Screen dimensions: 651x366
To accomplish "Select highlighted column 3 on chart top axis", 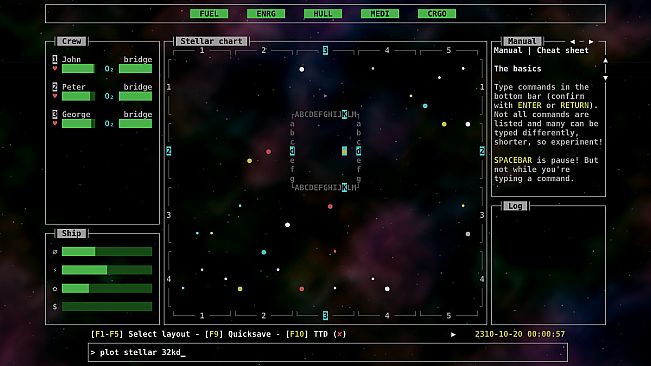I will point(325,50).
